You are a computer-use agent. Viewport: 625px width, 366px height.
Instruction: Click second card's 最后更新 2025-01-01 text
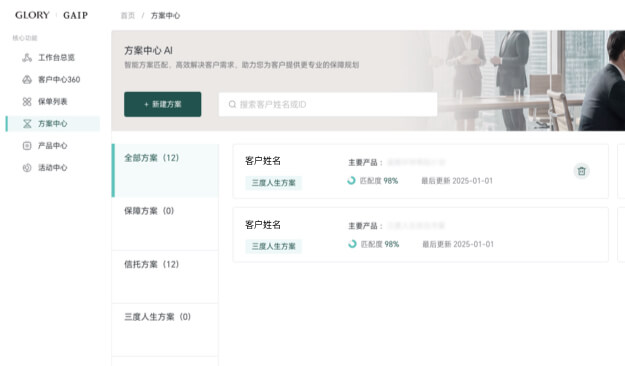click(x=458, y=244)
